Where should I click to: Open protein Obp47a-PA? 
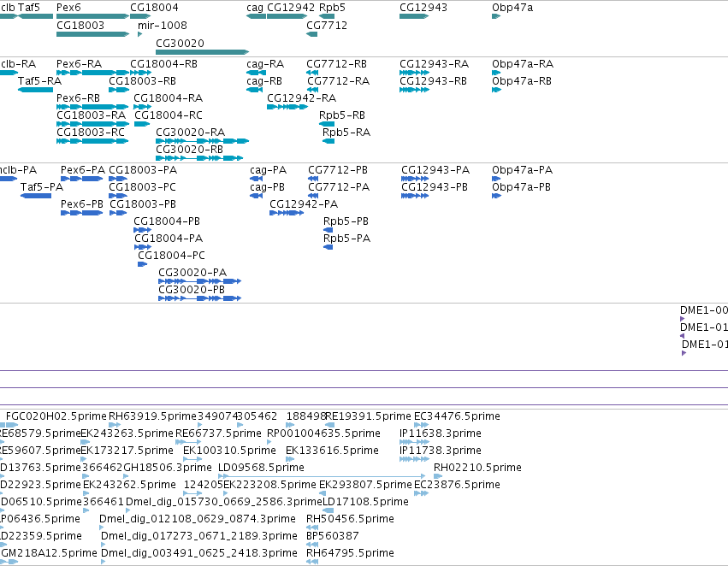[523, 170]
